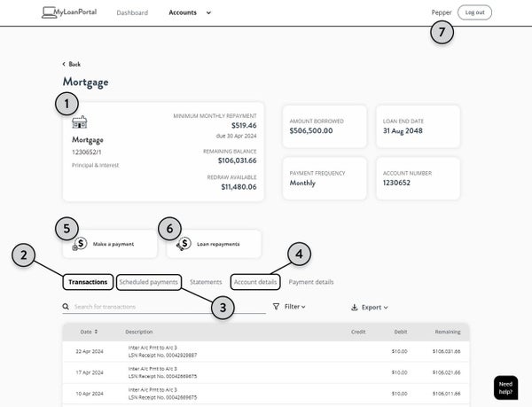Click the search magnifier icon

coord(66,307)
